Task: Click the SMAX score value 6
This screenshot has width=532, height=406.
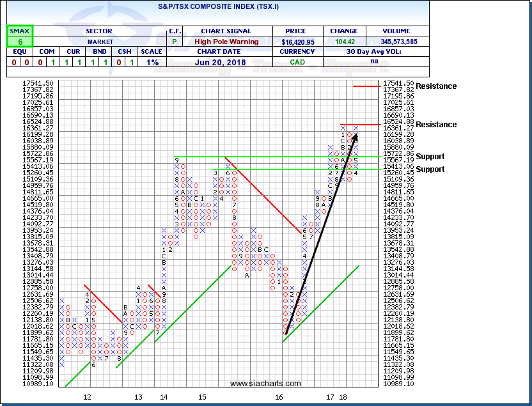Action: tap(20, 42)
